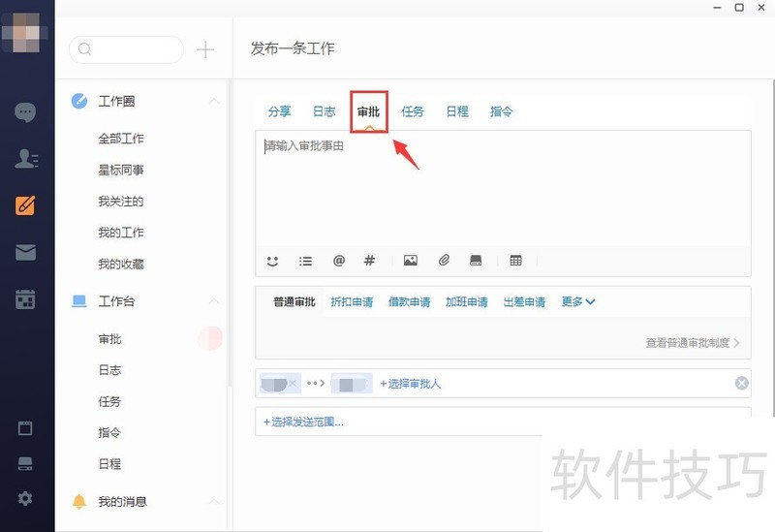Screen dimensions: 775x532
Task: Click the search magnifier icon
Action: click(x=85, y=49)
